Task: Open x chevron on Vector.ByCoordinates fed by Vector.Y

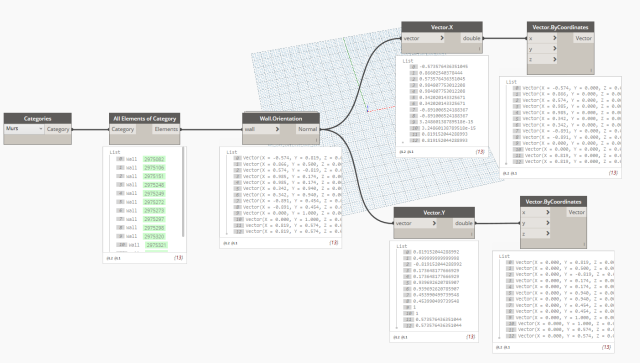Action: [x=547, y=212]
